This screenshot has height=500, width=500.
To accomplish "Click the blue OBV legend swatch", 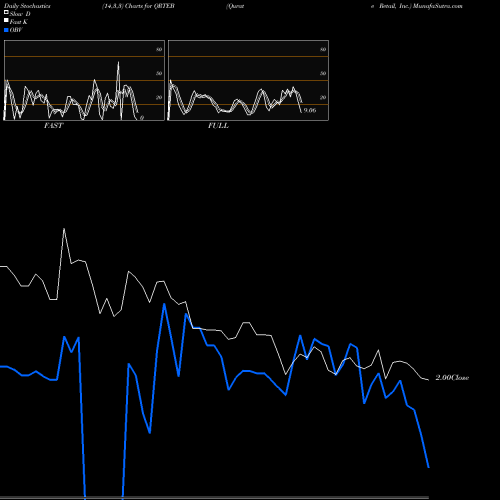I will point(6,30).
